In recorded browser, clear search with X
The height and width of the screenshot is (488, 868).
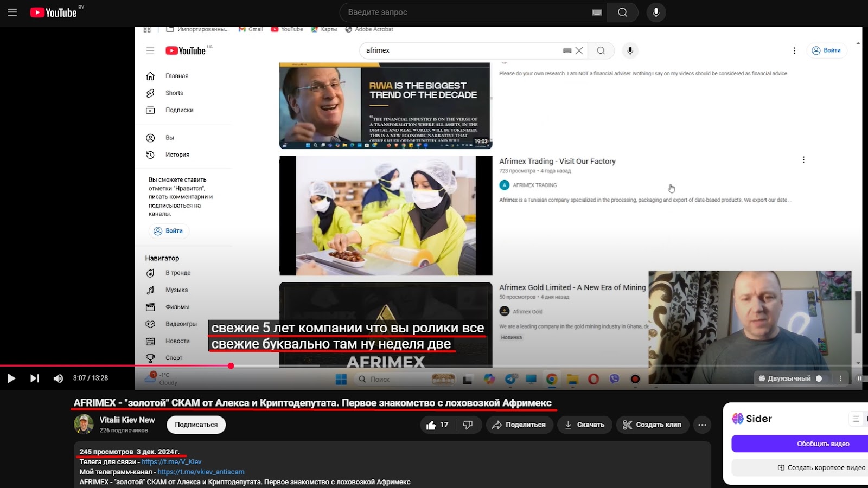pyautogui.click(x=579, y=50)
